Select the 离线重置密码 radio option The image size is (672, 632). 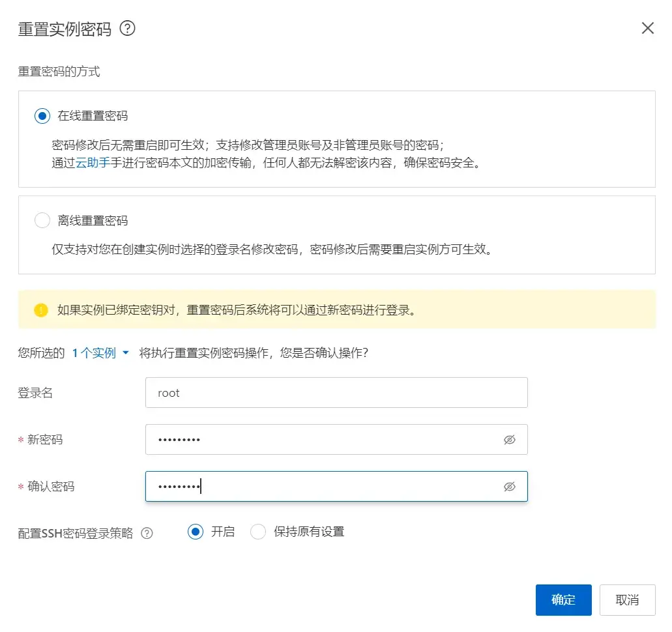click(42, 220)
